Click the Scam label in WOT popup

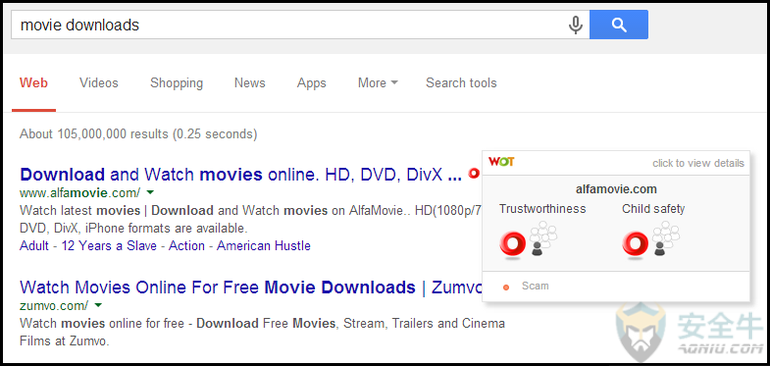tap(535, 286)
